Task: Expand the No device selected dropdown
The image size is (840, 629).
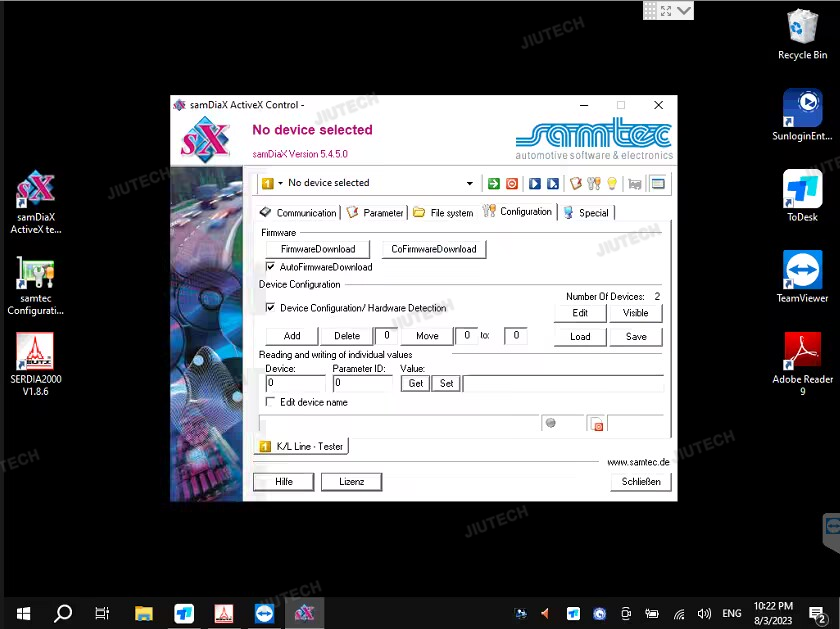Action: [469, 183]
